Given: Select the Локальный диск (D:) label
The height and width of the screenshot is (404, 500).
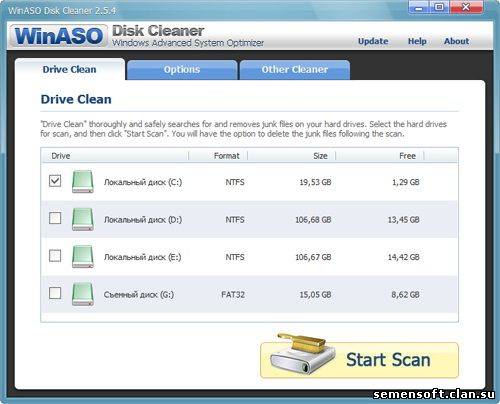Looking at the screenshot, I should point(143,220).
